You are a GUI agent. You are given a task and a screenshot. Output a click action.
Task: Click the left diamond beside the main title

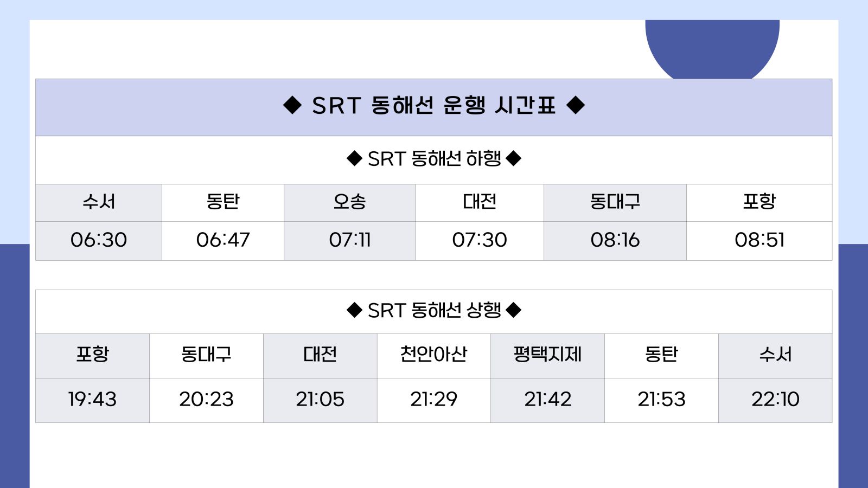292,105
